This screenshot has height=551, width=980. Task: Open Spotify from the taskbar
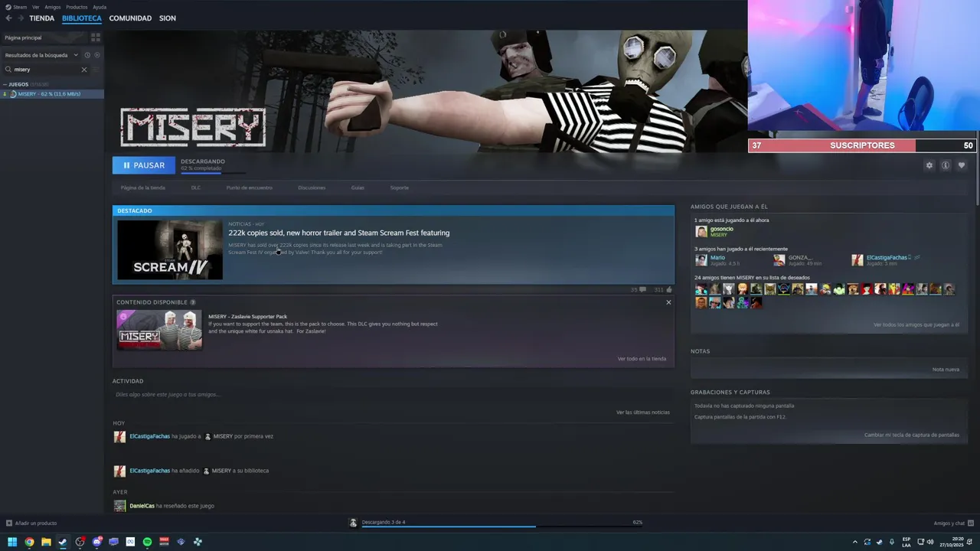coord(147,542)
